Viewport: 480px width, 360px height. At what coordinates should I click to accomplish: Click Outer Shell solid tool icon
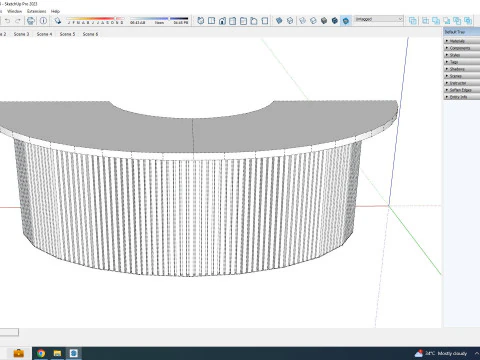tap(413, 21)
